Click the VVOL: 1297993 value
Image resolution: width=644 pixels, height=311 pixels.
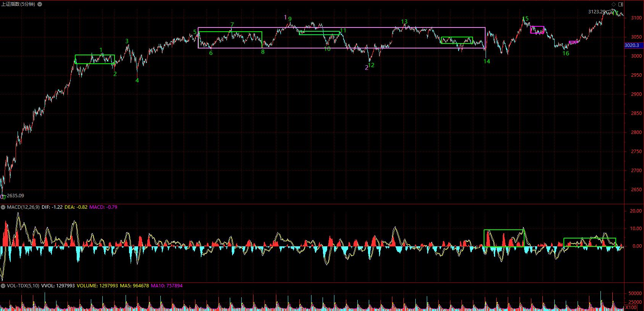point(58,285)
